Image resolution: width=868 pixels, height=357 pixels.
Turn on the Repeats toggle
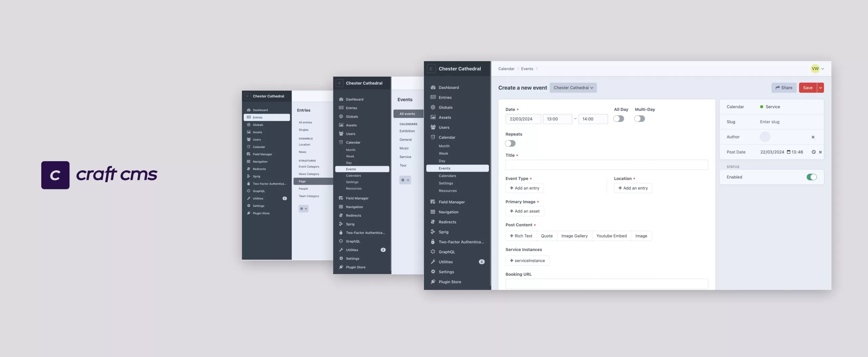(510, 143)
